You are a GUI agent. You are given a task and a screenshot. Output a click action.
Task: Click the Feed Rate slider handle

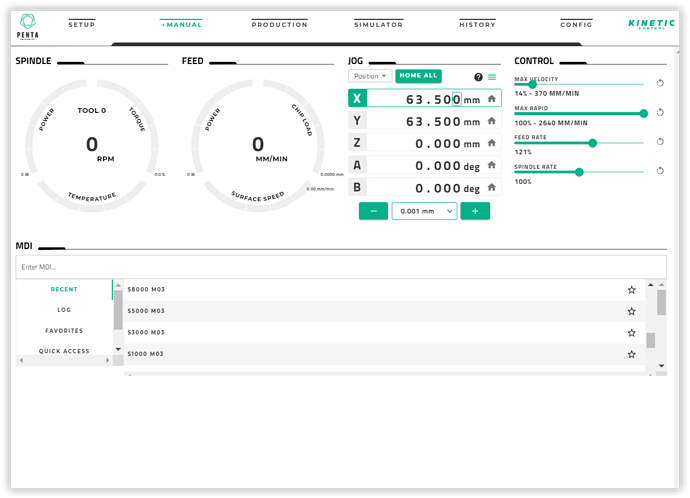pos(592,143)
